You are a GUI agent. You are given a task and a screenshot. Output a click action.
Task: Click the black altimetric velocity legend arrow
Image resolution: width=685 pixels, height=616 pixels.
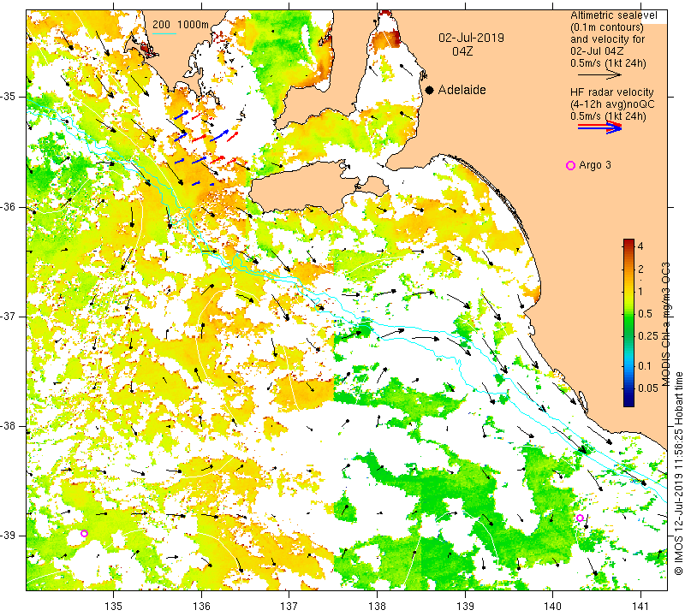pos(599,75)
